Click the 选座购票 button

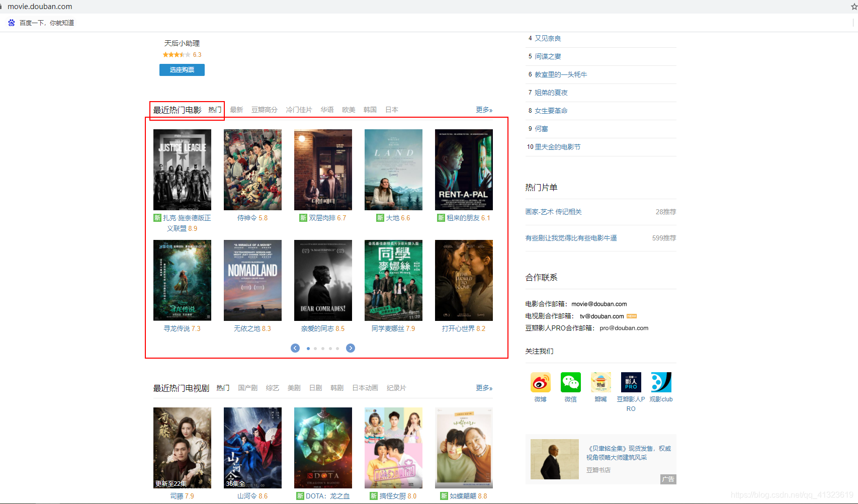[x=182, y=70]
